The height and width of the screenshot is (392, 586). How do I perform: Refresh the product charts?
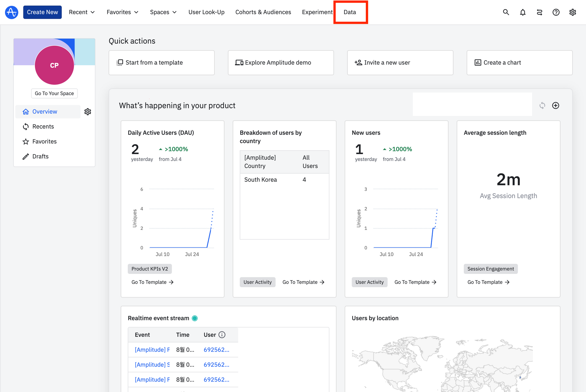542,105
